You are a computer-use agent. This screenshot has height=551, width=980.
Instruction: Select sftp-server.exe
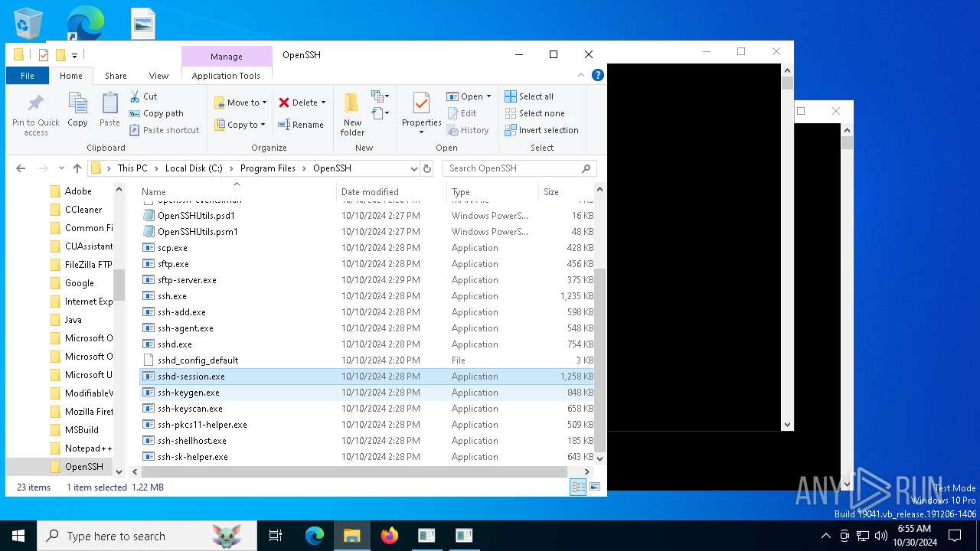pos(367,280)
